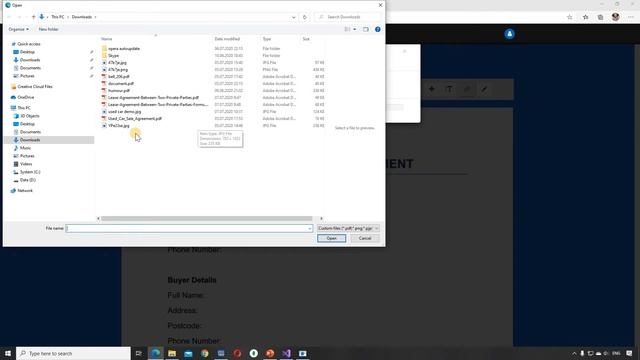Select OneDrive in navigation pane
The width and height of the screenshot is (640, 360).
coord(26,97)
